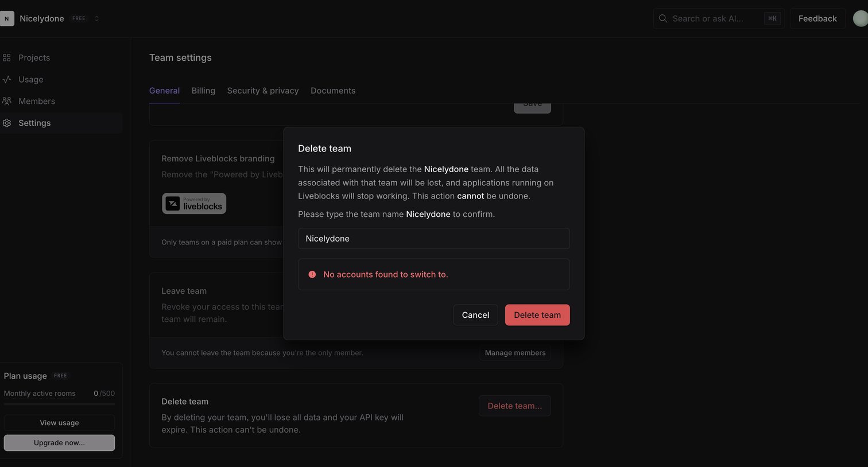The image size is (868, 467).
Task: Click the Plan usage label
Action: click(x=25, y=376)
